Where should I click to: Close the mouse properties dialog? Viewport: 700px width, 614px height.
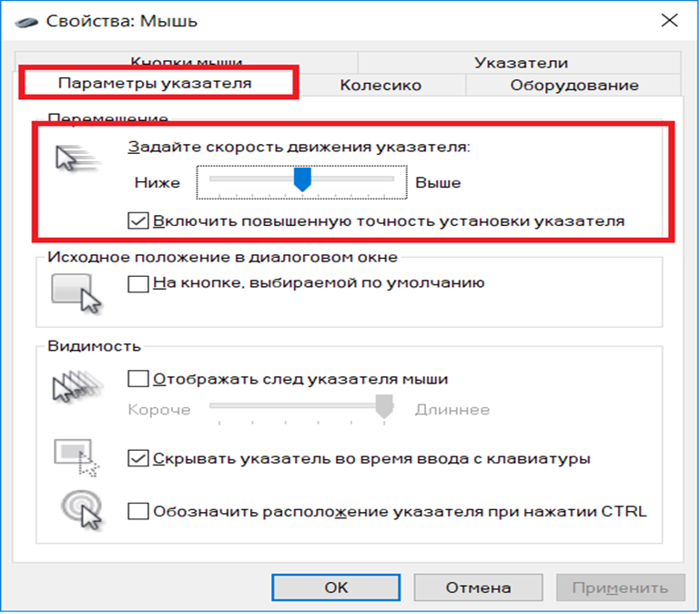click(669, 21)
